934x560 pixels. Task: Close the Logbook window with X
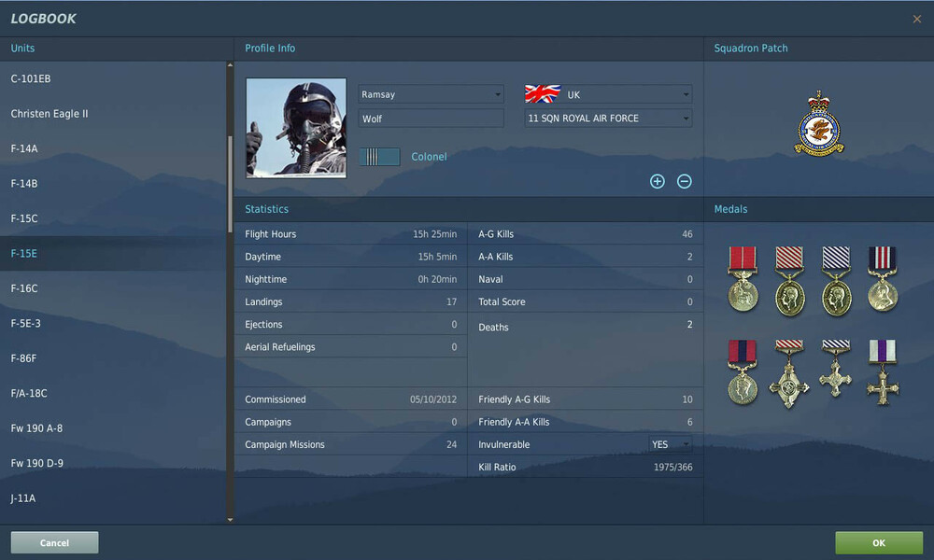point(917,19)
